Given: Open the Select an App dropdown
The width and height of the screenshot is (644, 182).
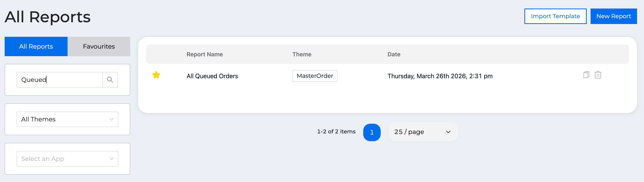Looking at the screenshot, I should pos(67,159).
